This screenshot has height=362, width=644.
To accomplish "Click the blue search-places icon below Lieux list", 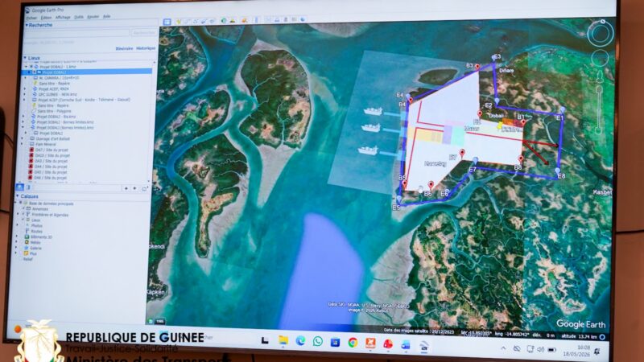I will (19, 187).
